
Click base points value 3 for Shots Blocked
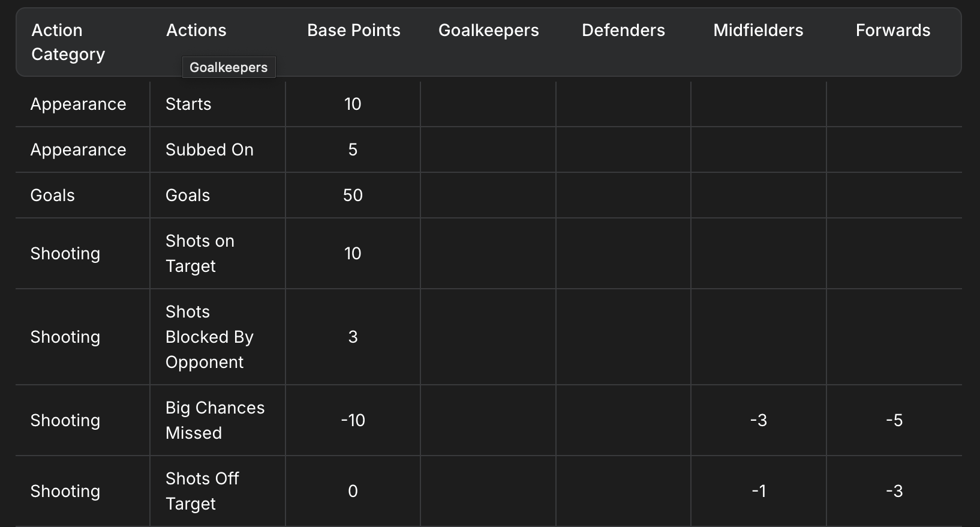pyautogui.click(x=353, y=337)
